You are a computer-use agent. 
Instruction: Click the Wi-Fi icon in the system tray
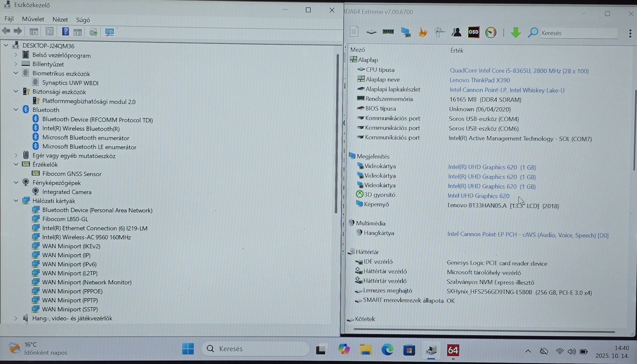point(560,351)
